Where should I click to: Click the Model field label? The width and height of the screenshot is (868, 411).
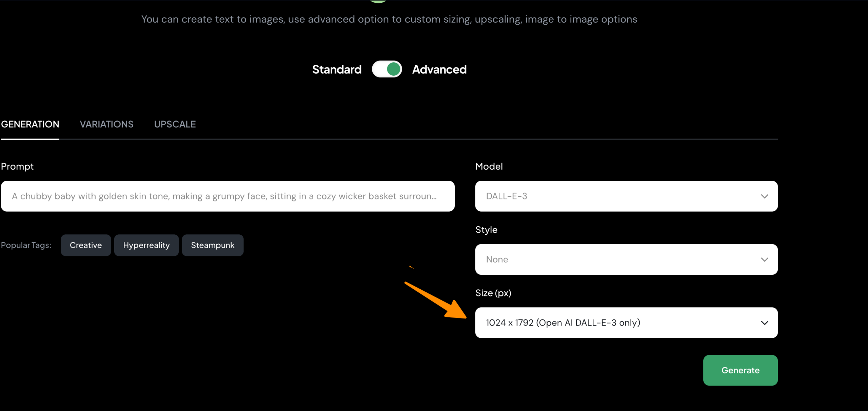click(x=489, y=167)
